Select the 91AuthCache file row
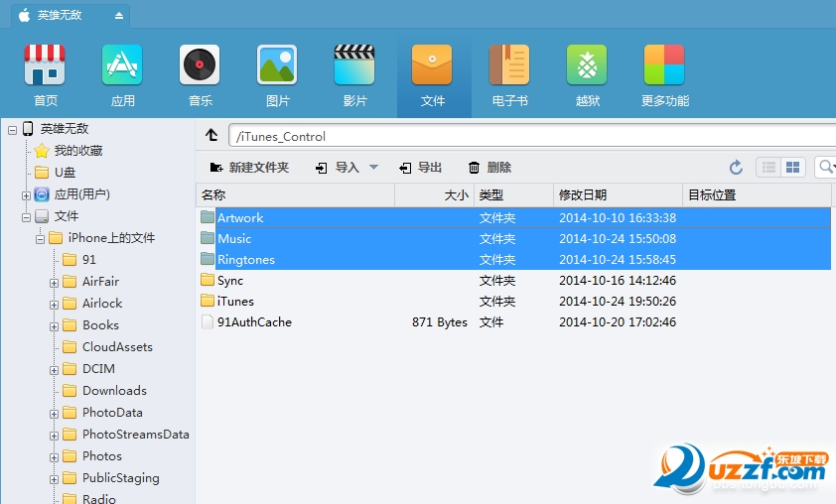836x504 pixels. click(515, 321)
